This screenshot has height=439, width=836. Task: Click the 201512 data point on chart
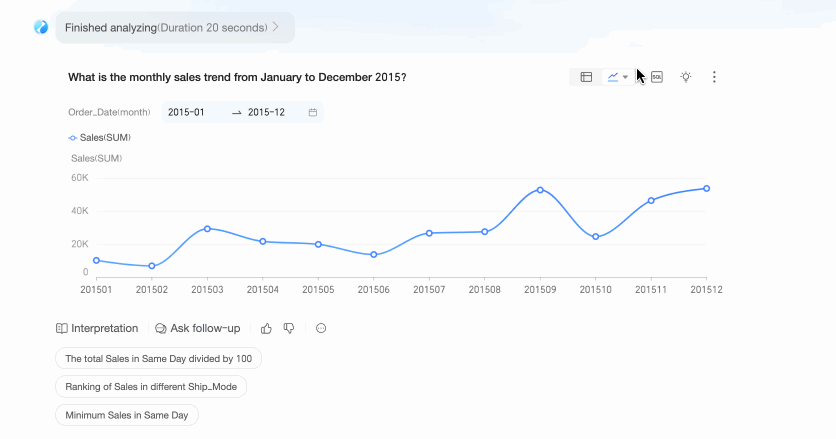pyautogui.click(x=706, y=188)
